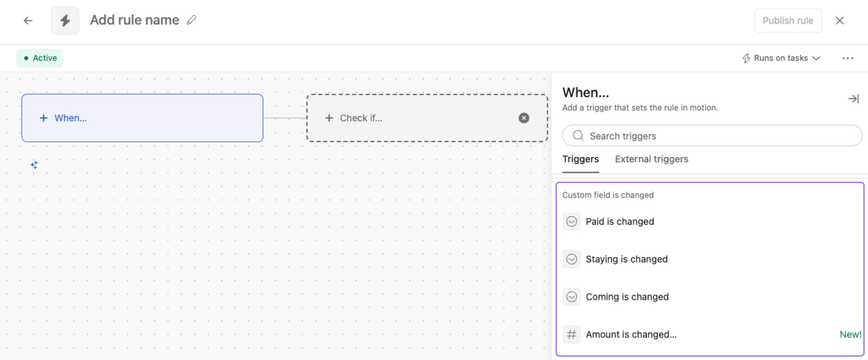Screen dimensions: 868x360
Task: Open the three-dot more options menu
Action: (x=847, y=58)
